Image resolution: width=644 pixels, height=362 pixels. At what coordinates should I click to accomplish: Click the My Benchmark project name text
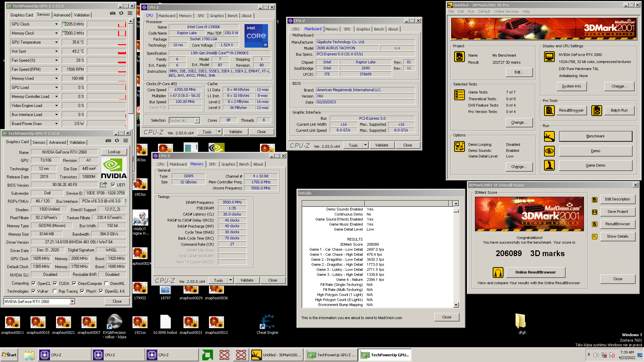[504, 55]
